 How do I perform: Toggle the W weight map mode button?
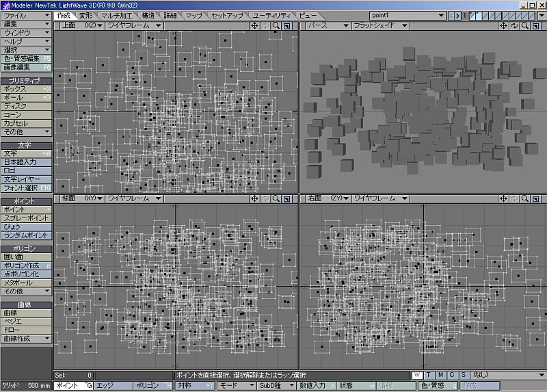[418, 375]
